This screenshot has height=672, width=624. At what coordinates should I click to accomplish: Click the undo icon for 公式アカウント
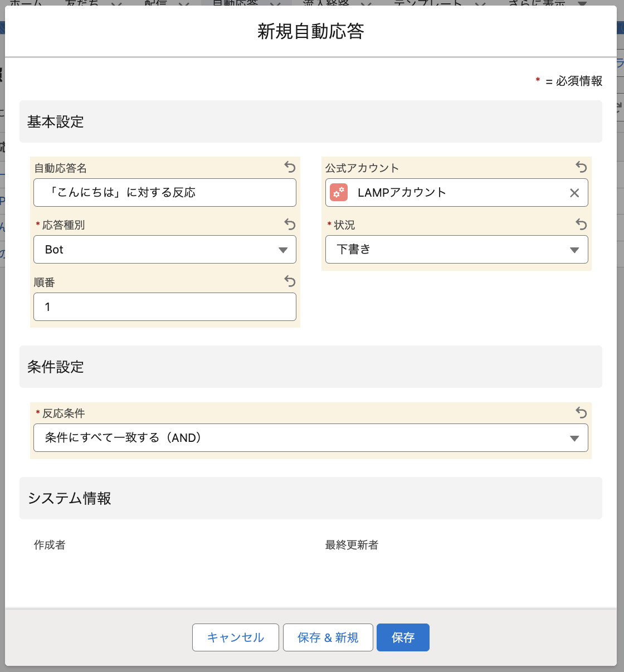[x=581, y=167]
